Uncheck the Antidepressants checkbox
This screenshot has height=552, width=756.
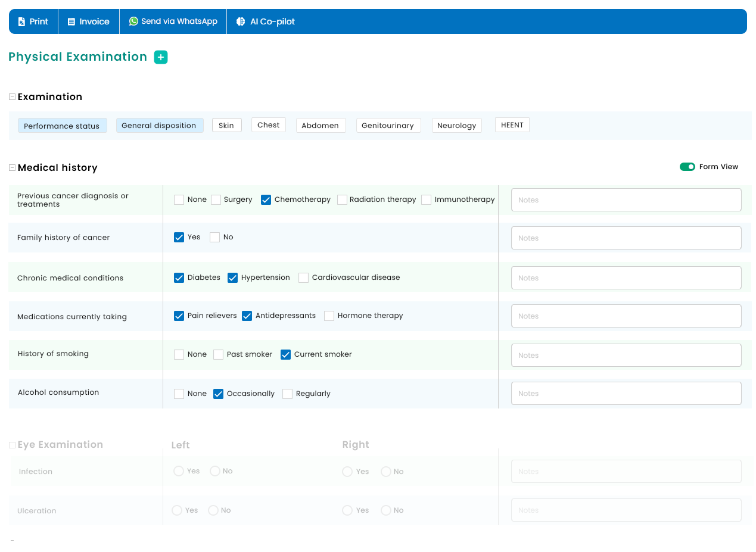click(247, 316)
